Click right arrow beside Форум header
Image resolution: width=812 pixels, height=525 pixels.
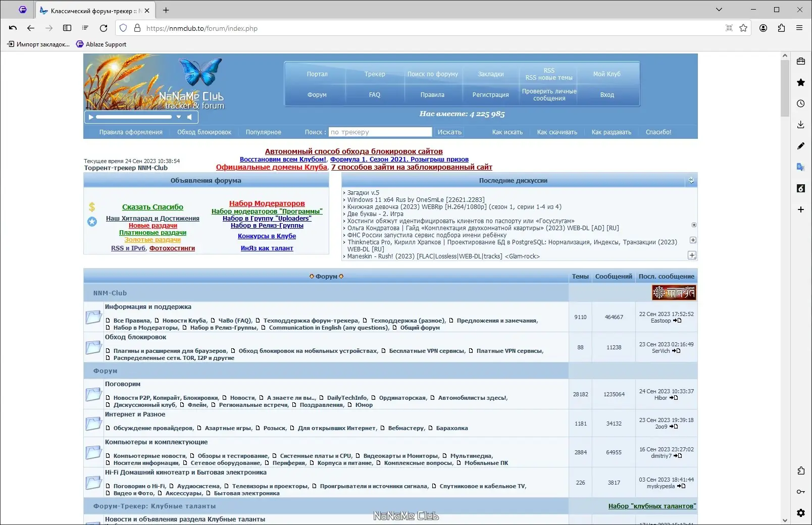click(x=341, y=277)
